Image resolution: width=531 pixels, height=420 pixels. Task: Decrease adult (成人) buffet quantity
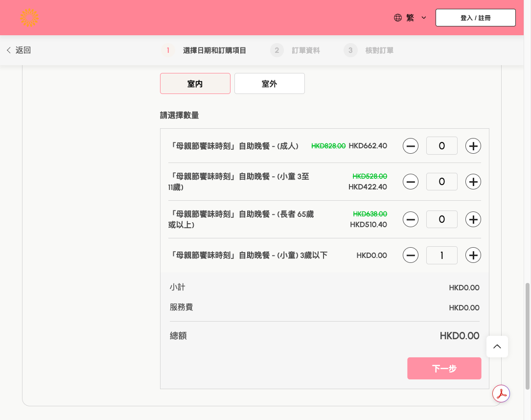(x=411, y=146)
